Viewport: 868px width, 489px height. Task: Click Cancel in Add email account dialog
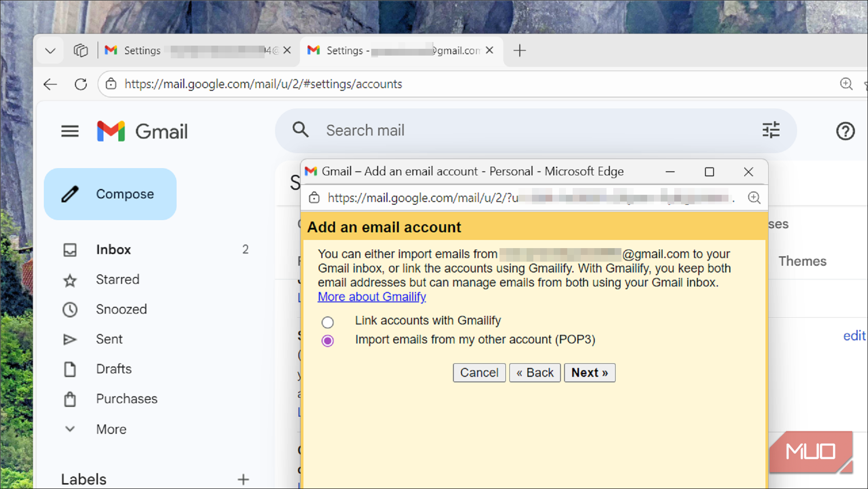pos(479,373)
